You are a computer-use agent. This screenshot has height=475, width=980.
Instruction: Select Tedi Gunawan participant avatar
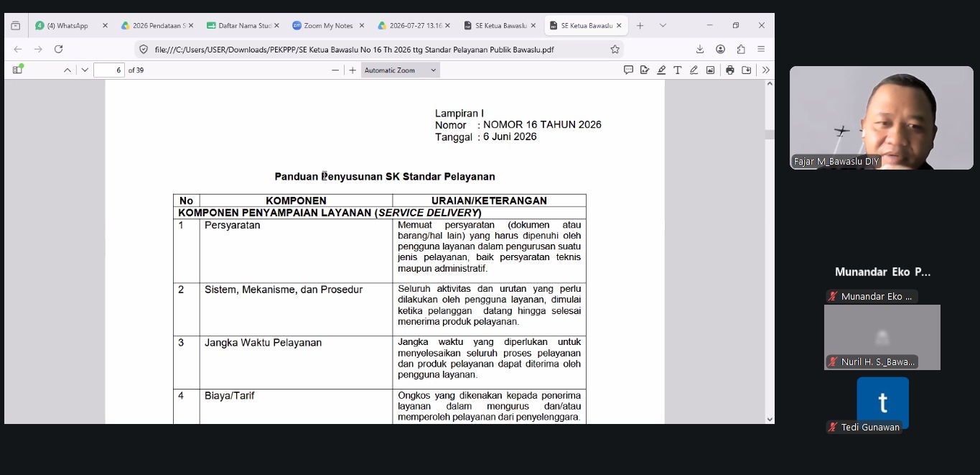click(883, 403)
